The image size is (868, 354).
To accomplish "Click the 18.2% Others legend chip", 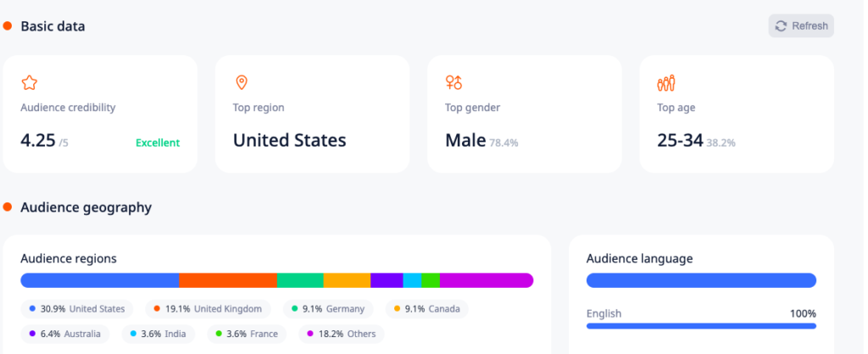I will (x=342, y=334).
